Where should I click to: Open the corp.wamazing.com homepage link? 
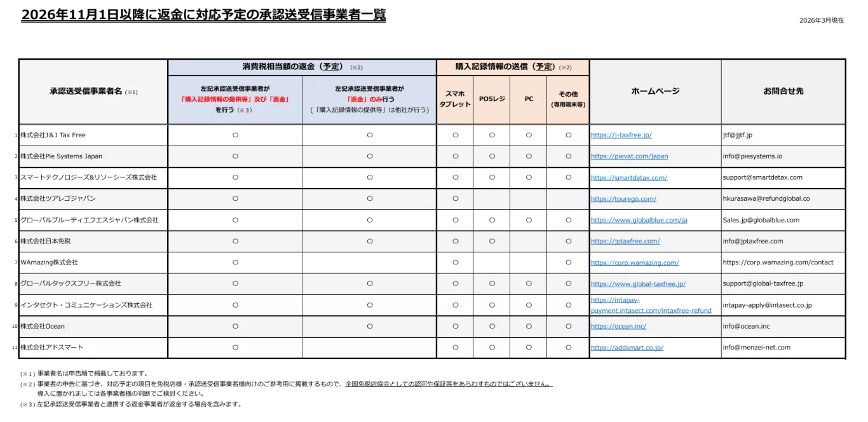635,262
